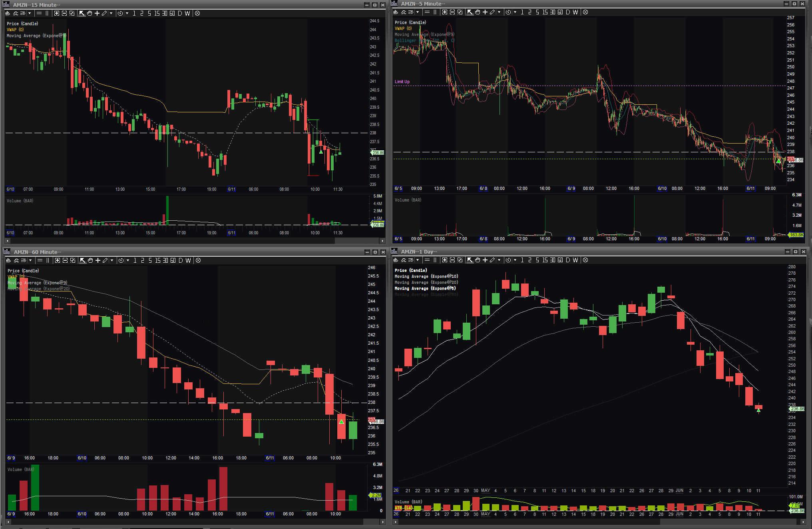812x529 pixels.
Task: Select pencil drawing tool in 15 Minute chart
Action: coord(104,13)
